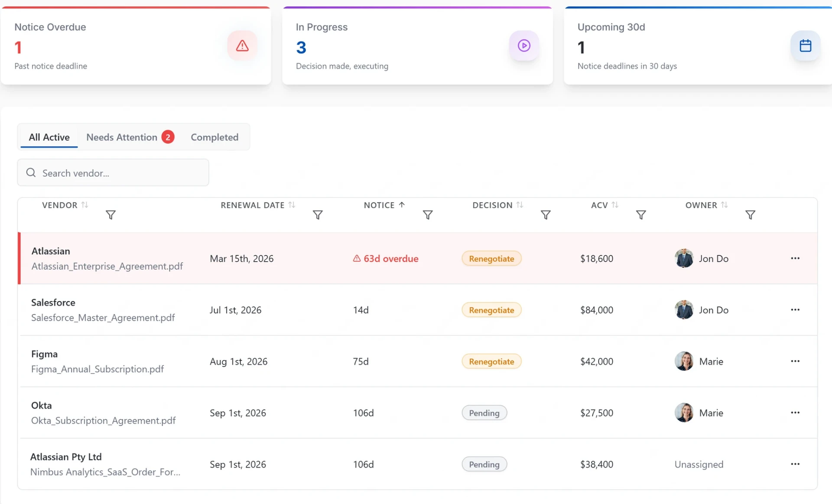Viewport: 832px width, 504px height.
Task: Open Atlassian_Enterprise_Agreement.pdf file link
Action: coord(107,266)
